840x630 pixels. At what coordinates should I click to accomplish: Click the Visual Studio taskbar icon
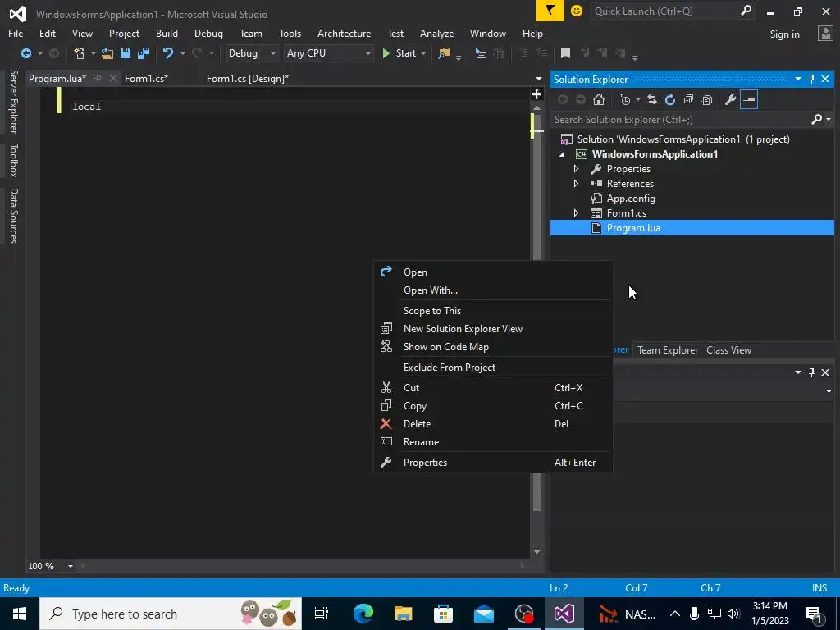coord(564,614)
